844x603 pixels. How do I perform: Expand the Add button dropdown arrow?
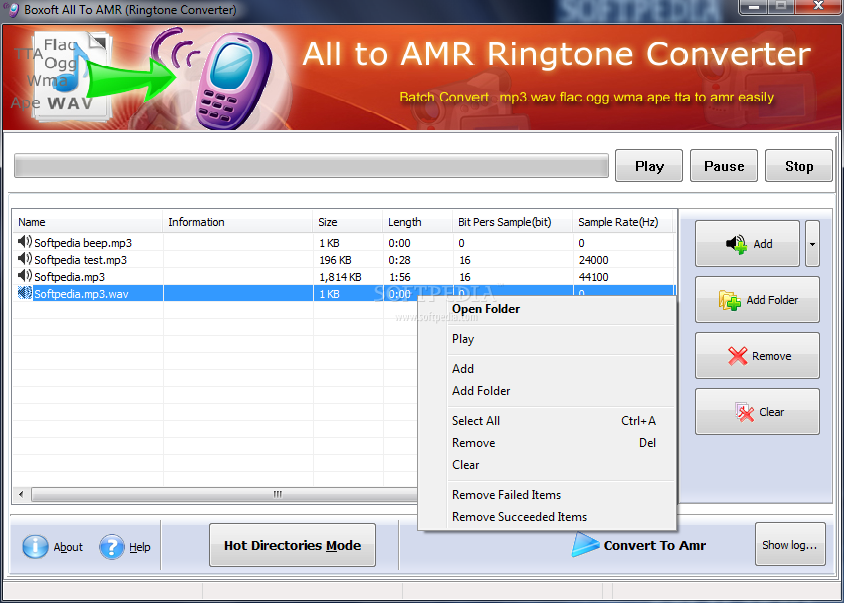tap(812, 244)
